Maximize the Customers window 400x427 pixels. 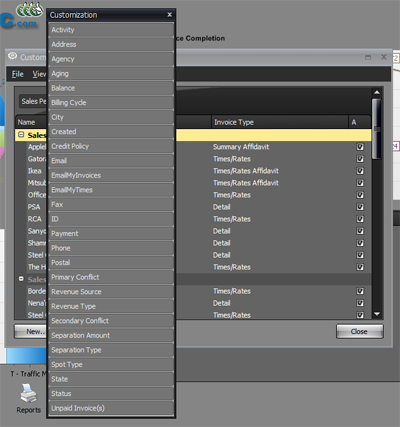(368, 57)
